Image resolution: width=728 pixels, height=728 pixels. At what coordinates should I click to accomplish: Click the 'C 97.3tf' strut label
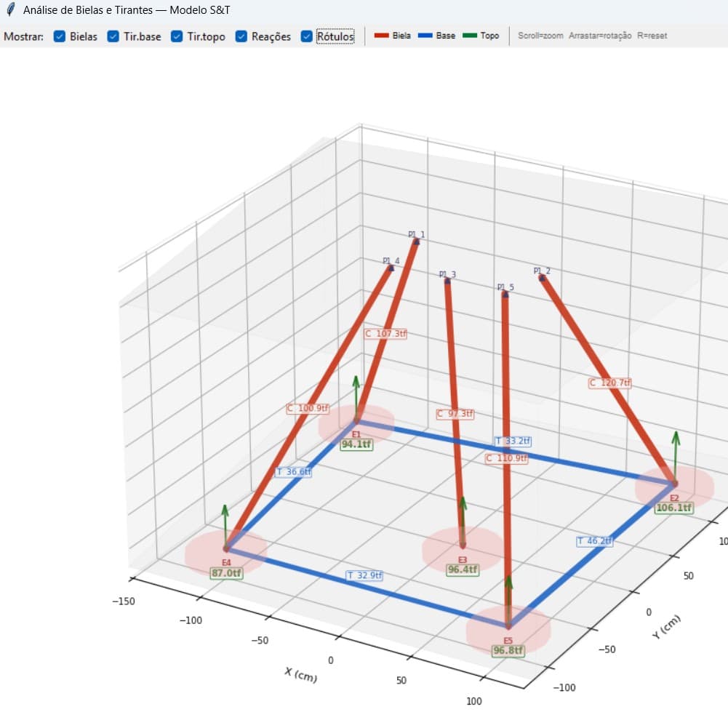(455, 413)
